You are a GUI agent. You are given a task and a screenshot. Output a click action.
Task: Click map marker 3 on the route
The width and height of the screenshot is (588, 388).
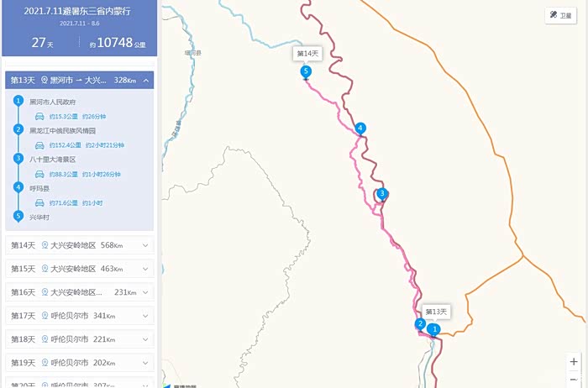(x=381, y=194)
